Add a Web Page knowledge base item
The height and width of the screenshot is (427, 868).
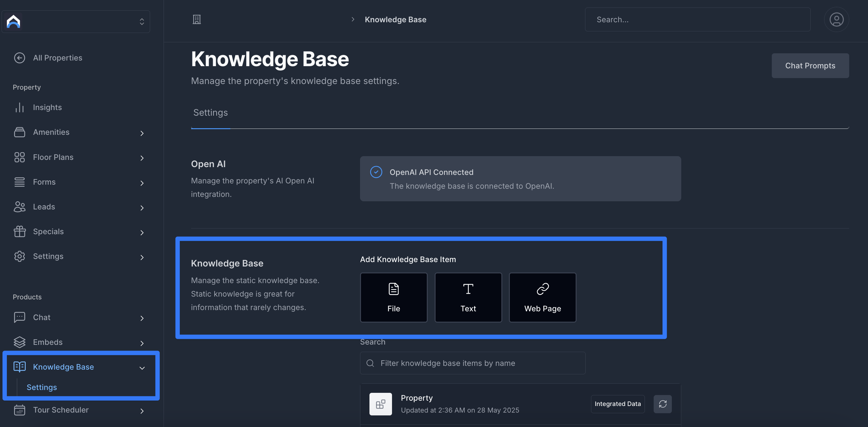click(x=542, y=297)
